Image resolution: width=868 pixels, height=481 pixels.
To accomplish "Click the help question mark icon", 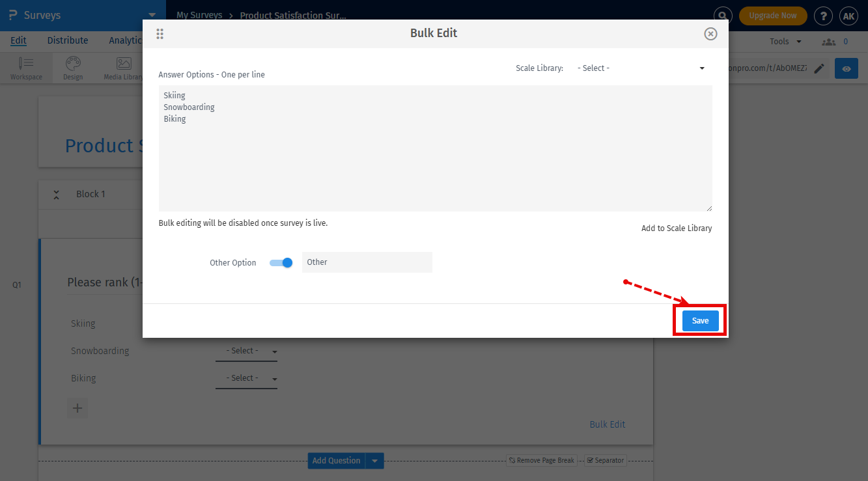I will pyautogui.click(x=823, y=16).
